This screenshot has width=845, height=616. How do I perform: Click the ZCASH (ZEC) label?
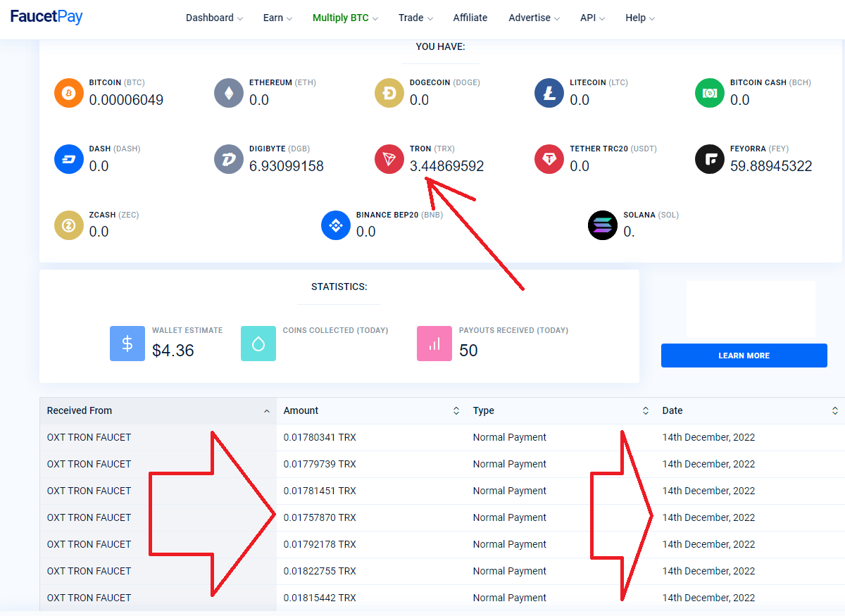tap(113, 215)
